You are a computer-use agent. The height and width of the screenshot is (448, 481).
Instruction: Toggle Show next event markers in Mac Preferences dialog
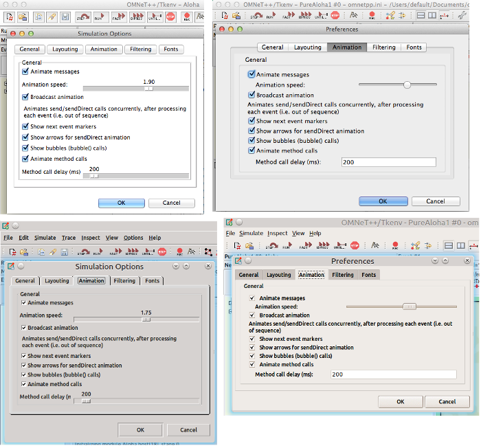tap(251, 121)
